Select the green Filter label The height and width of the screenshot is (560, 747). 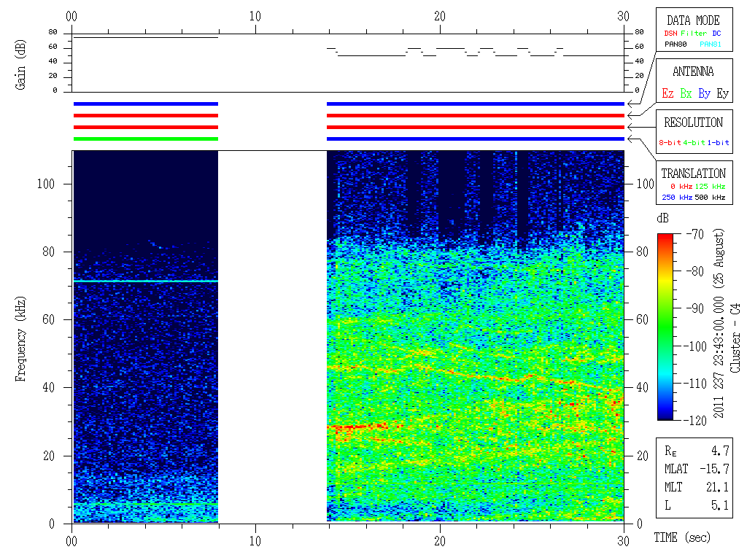point(694,34)
